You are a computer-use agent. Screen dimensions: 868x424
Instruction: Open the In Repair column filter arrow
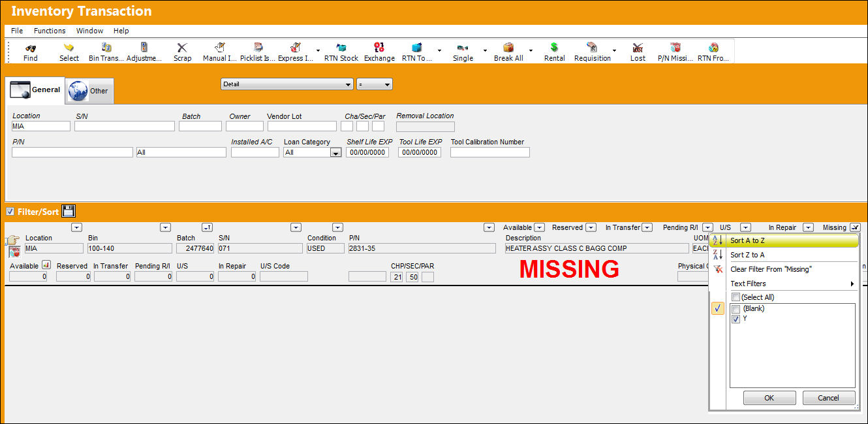pyautogui.click(x=808, y=227)
